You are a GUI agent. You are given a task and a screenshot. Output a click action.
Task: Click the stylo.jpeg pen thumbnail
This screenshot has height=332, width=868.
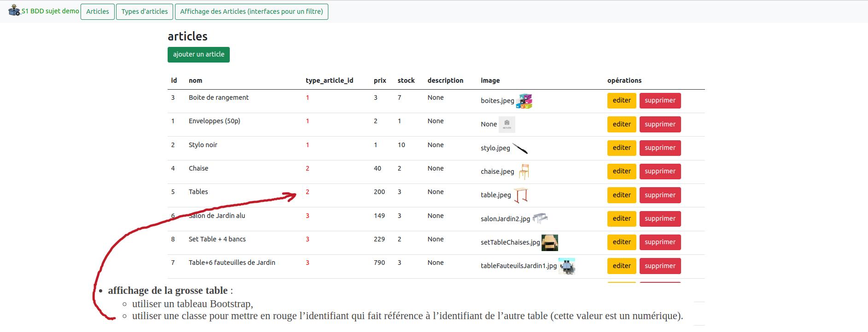(520, 148)
